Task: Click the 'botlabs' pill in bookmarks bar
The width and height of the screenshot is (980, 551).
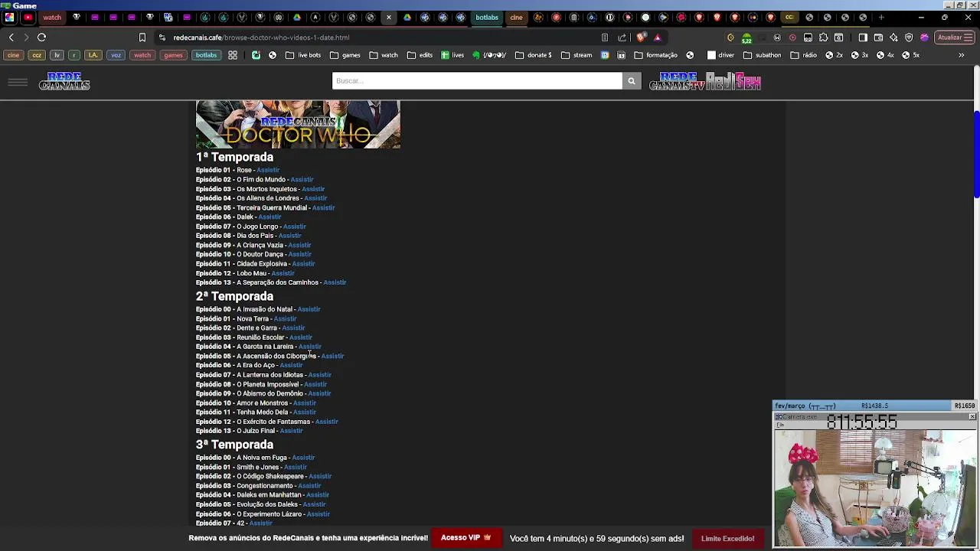Action: [x=206, y=55]
